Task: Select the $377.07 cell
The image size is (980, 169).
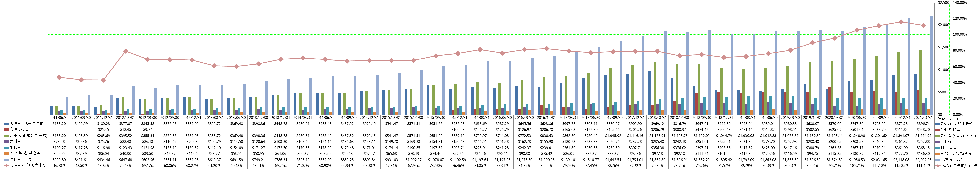Action: tap(126, 124)
